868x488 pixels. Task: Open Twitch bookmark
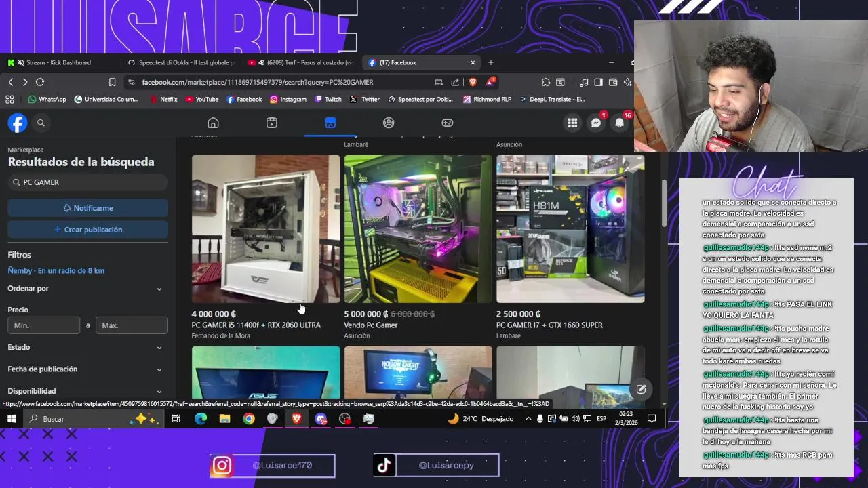tap(328, 99)
